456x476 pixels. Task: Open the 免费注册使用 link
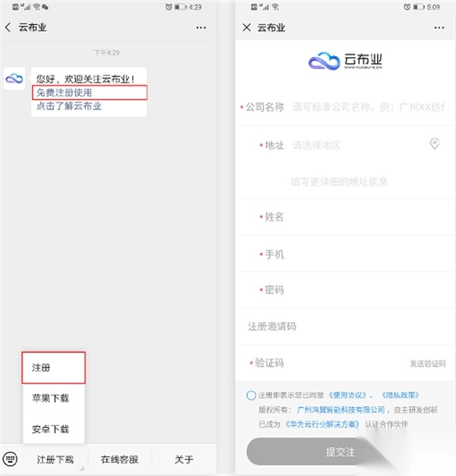coord(64,93)
